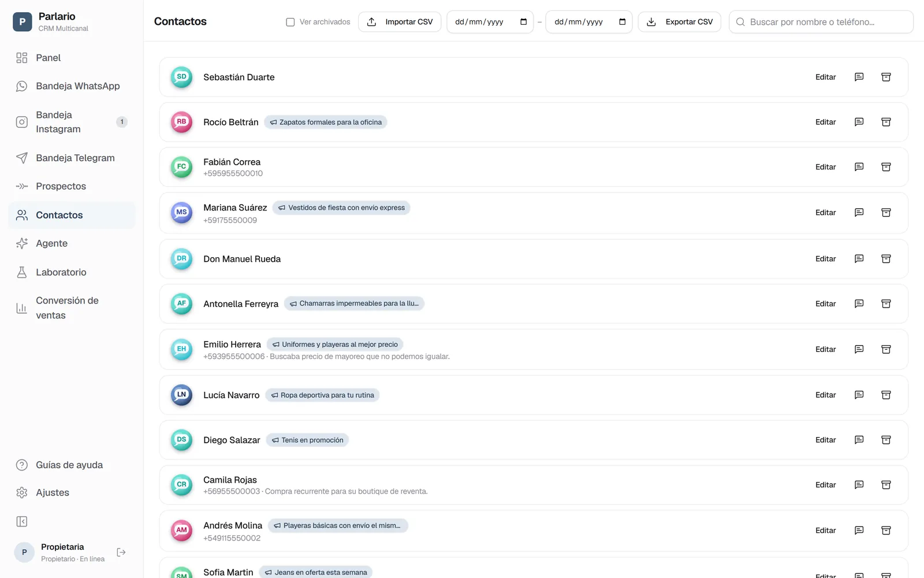
Task: Click the LN avatar of Lucía Navarro
Action: (181, 395)
